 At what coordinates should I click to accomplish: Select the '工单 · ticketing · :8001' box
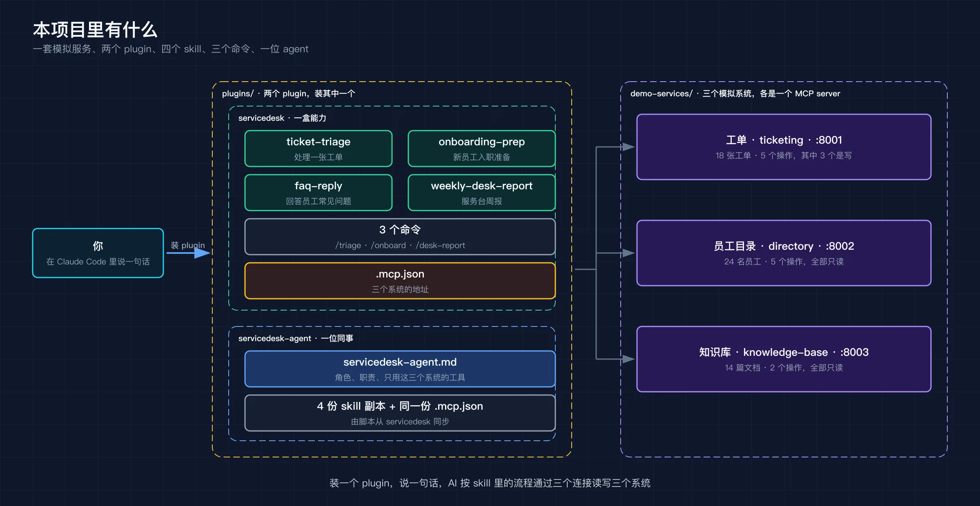tap(784, 147)
